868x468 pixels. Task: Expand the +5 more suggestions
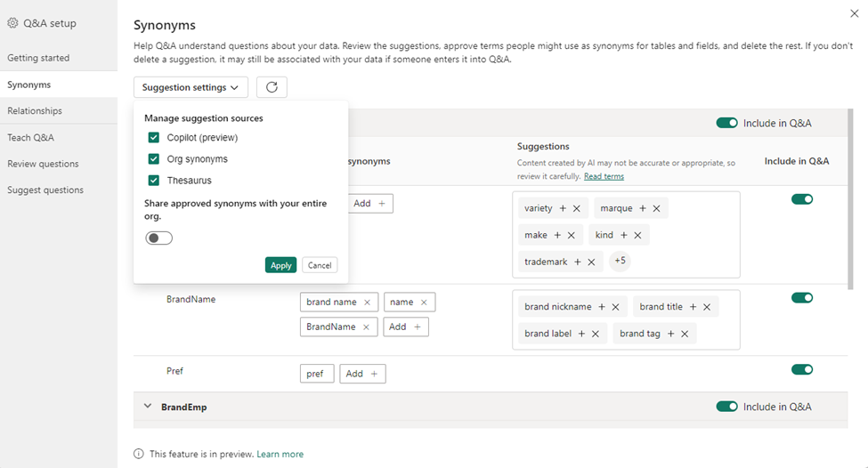pyautogui.click(x=620, y=262)
